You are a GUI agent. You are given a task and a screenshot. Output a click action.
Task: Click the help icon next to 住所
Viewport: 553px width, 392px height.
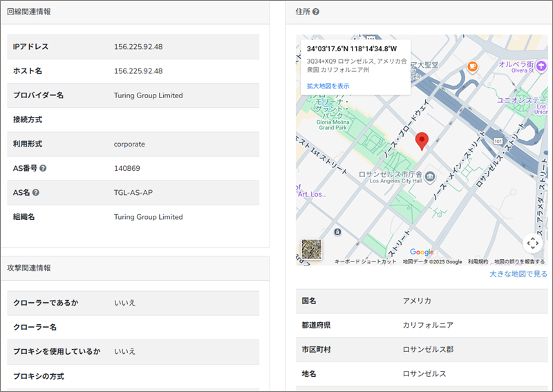point(316,12)
